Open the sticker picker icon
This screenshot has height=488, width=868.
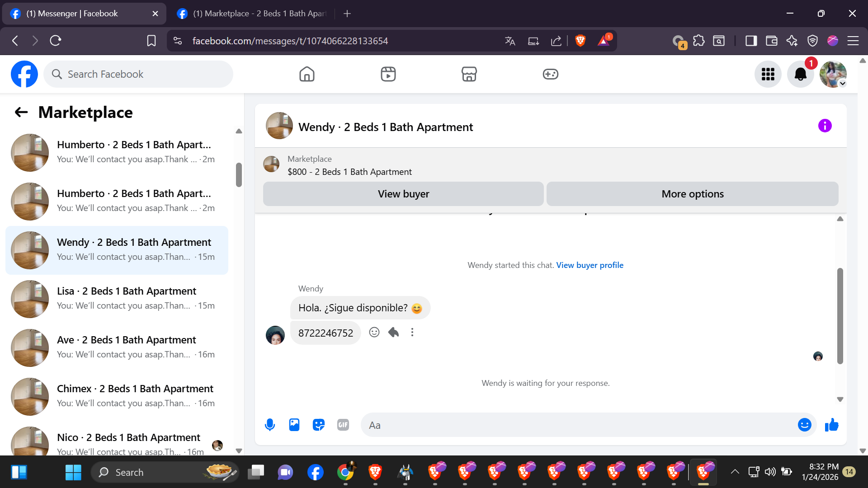pyautogui.click(x=319, y=425)
